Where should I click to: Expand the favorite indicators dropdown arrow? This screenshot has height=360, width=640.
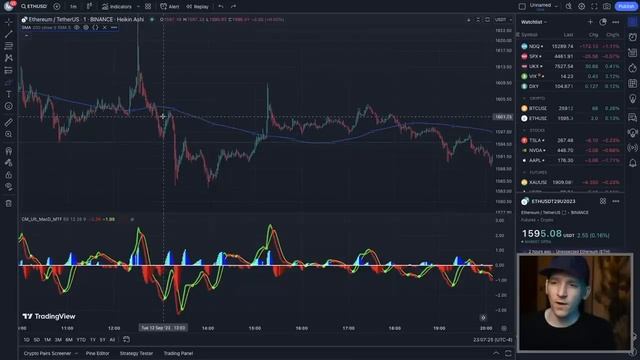138,7
